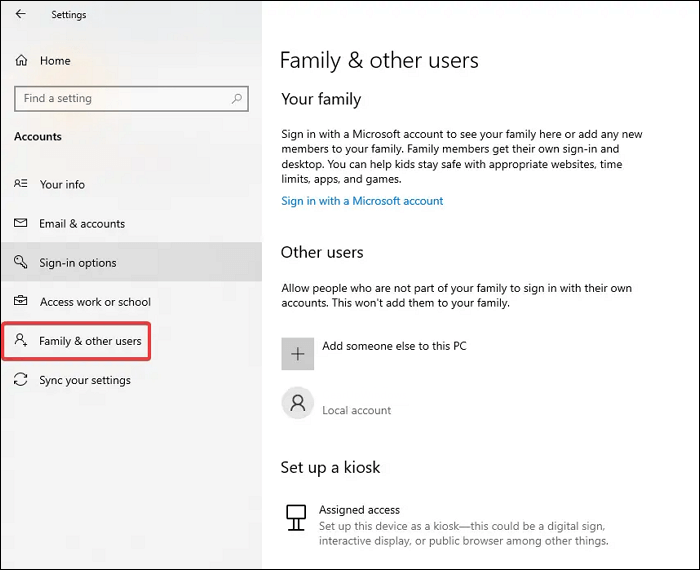Click Add someone else to this PC
This screenshot has height=570, width=700.
394,347
